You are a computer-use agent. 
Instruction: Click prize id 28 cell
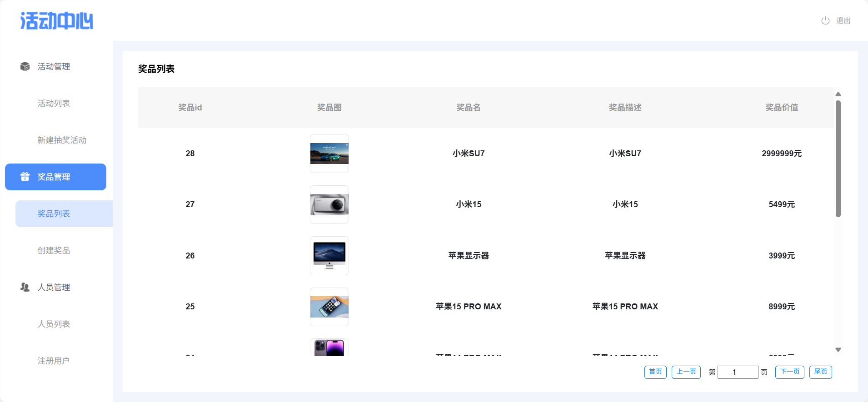[190, 154]
